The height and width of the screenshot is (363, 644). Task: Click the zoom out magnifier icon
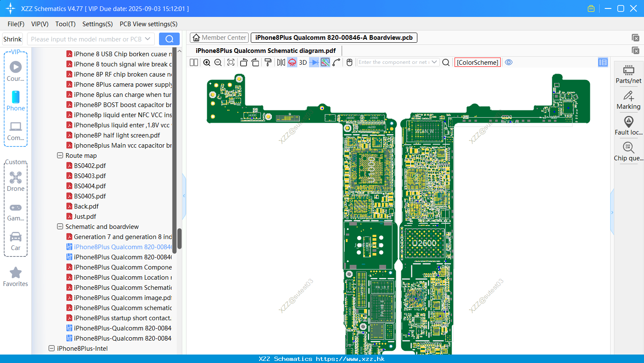tap(218, 63)
